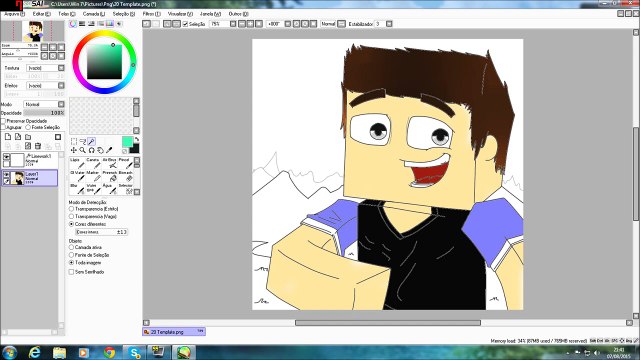Open the Seleção menu

(124, 14)
